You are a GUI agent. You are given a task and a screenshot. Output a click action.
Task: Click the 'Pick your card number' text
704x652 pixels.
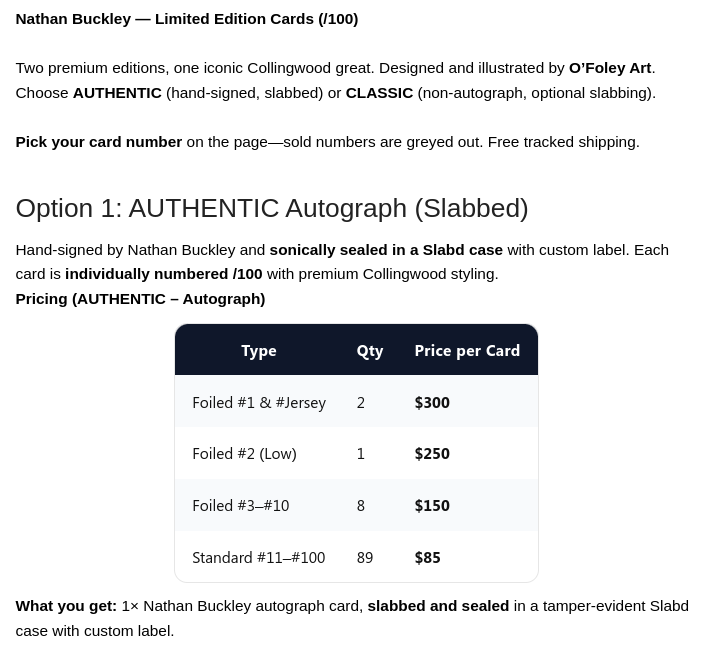coord(99,142)
